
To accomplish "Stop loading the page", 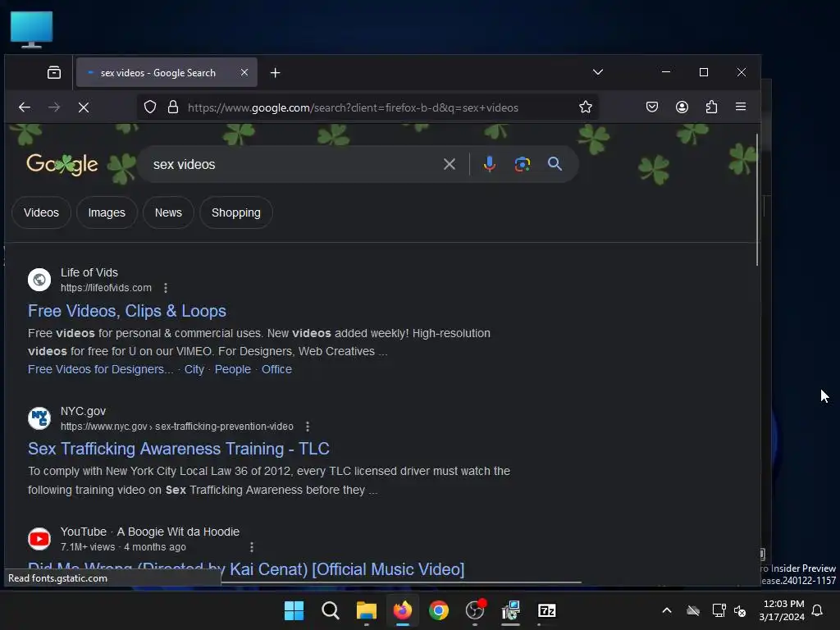I will 84,107.
